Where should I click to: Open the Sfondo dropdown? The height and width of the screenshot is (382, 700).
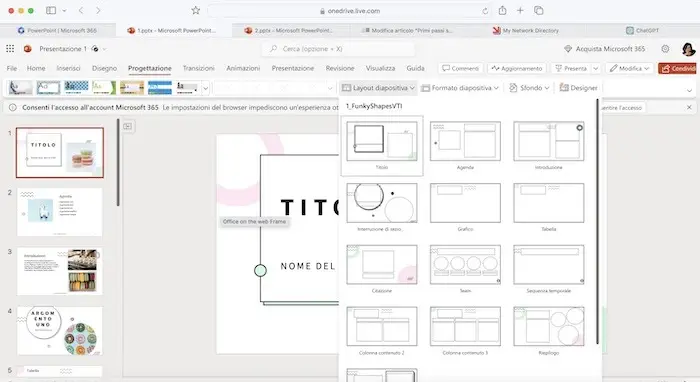coord(529,88)
